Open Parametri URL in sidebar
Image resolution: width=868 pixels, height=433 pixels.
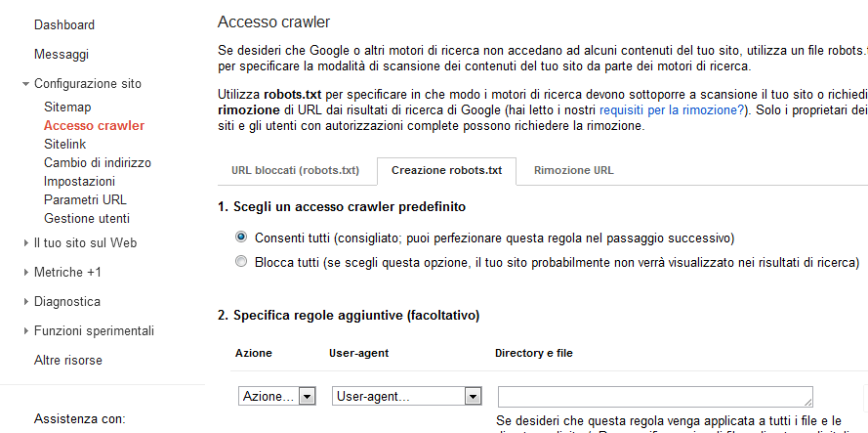[85, 199]
